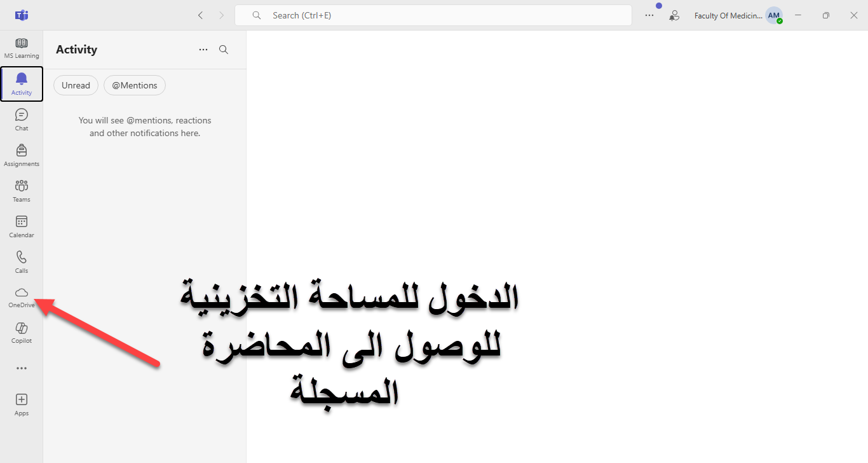Viewport: 868px width, 463px height.
Task: Toggle the Unread filter
Action: 76,85
